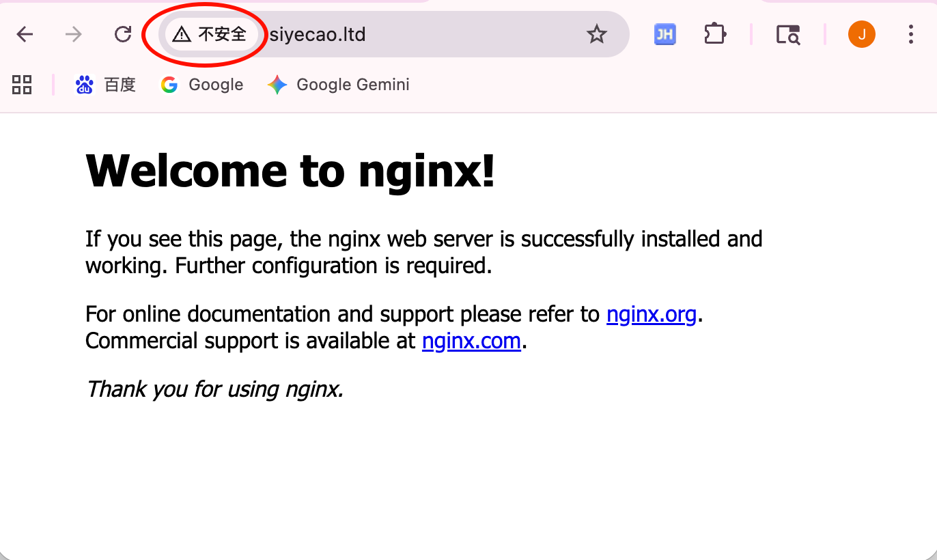Click the Further configuration is required text
The image size is (937, 560).
pyautogui.click(x=334, y=265)
